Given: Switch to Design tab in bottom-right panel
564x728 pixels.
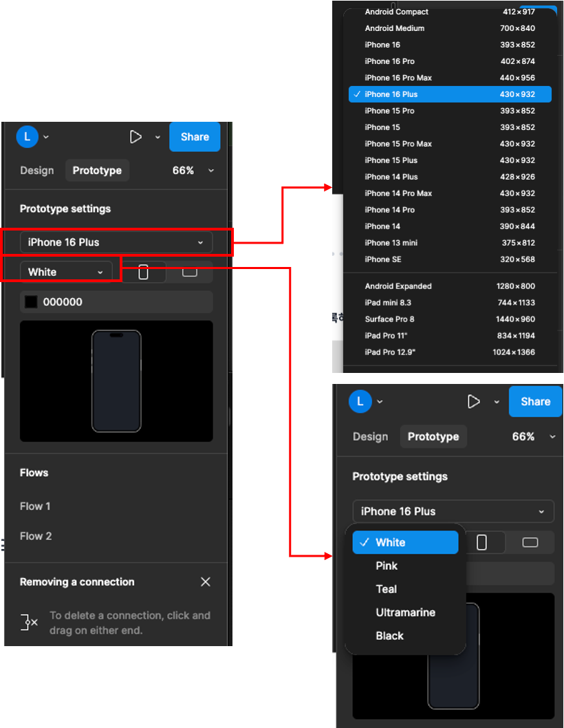Looking at the screenshot, I should point(371,436).
